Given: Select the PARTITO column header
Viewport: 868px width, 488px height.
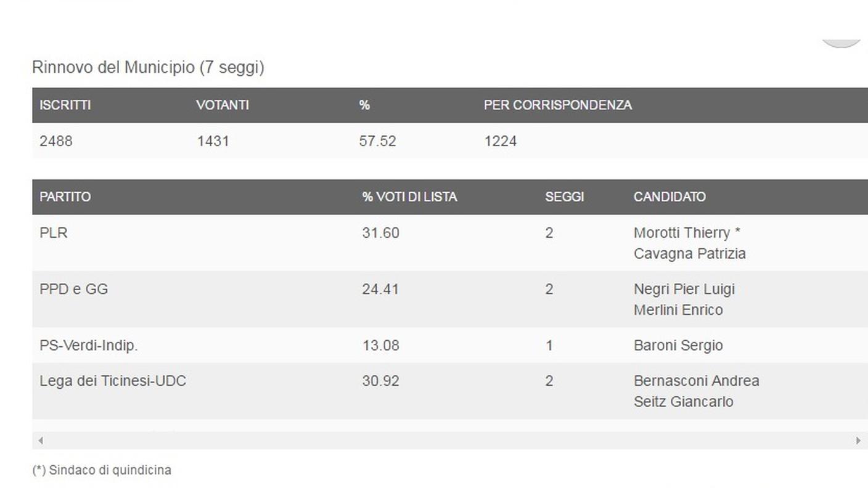Looking at the screenshot, I should point(65,197).
